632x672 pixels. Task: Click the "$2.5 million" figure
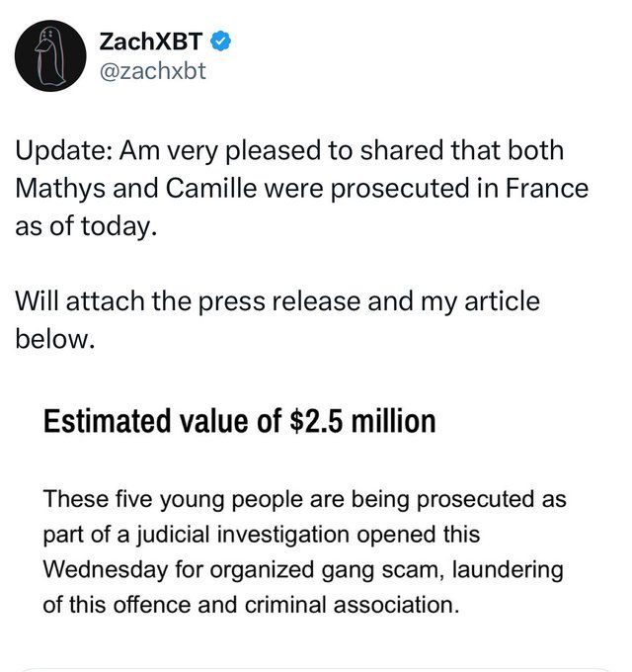click(362, 422)
